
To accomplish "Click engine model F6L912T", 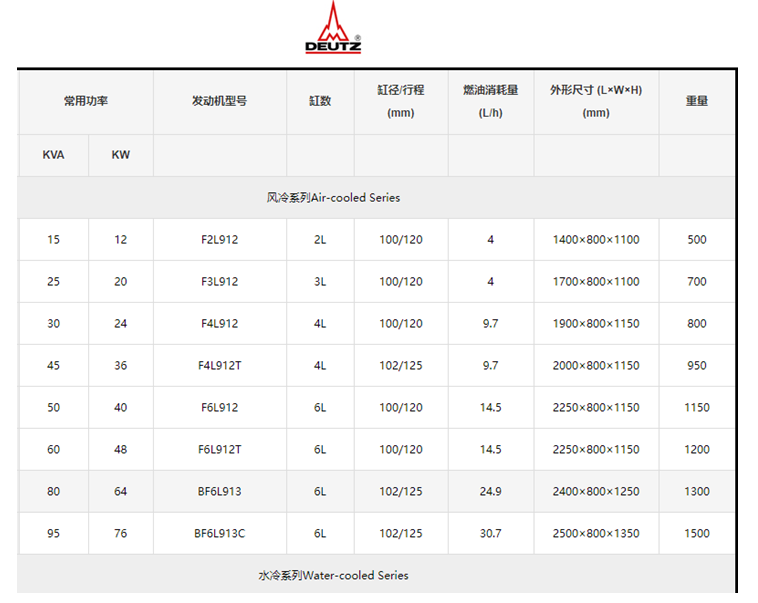I will (219, 450).
